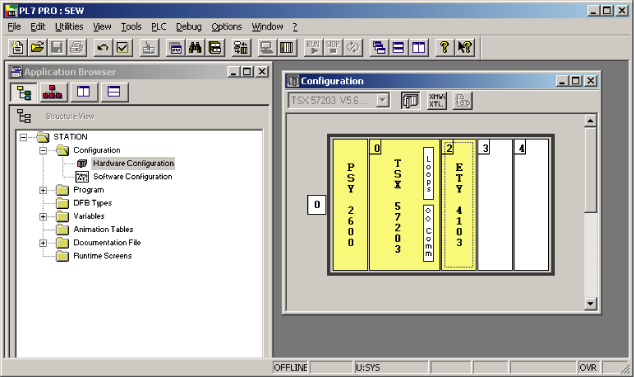Click the binoculars find icon
This screenshot has width=634, height=377.
click(x=195, y=47)
